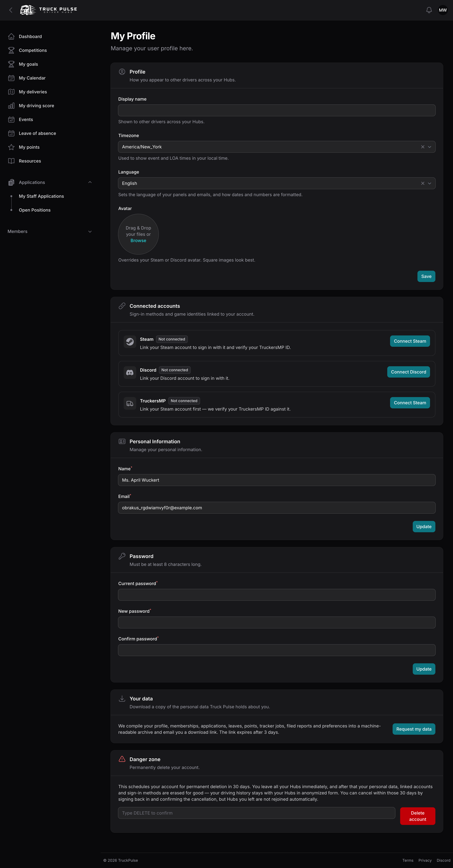Update the password

point(424,669)
